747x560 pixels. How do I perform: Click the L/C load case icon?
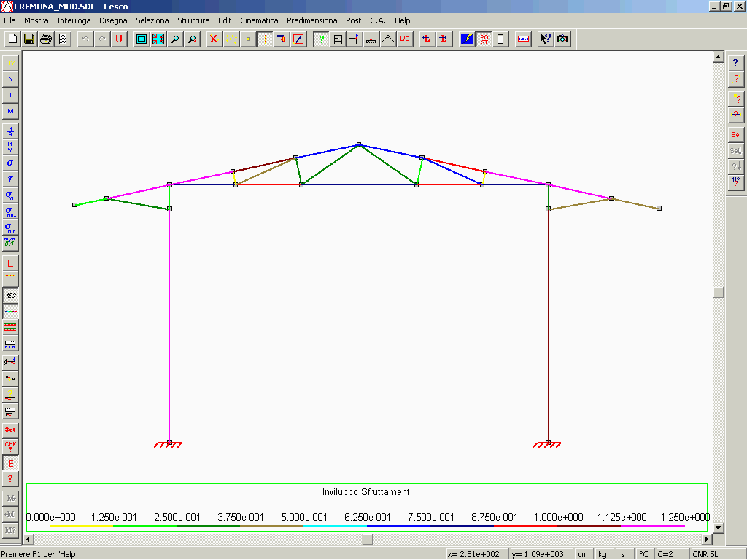point(405,39)
